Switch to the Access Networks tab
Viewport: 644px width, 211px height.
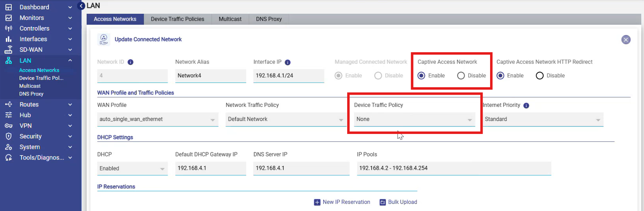[115, 19]
